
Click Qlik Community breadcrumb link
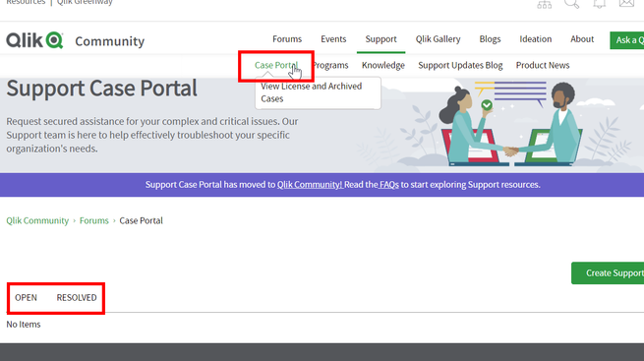click(x=37, y=220)
